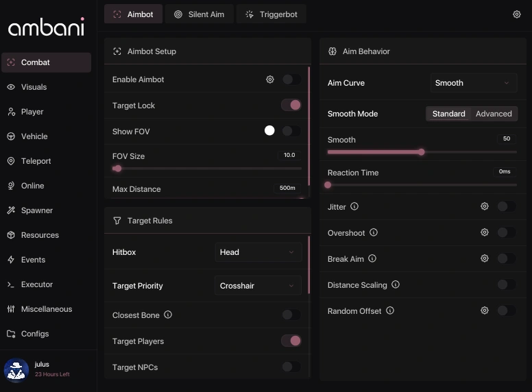This screenshot has width=532, height=392.
Task: Open the Target Priority Crosshair dropdown
Action: (258, 286)
